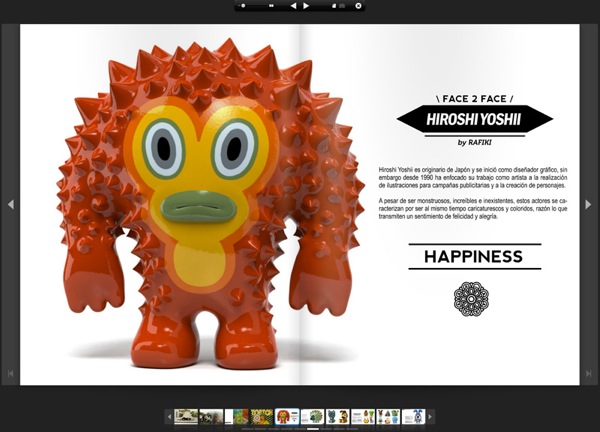Screen dimensions: 600x432
Task: Open the room interior photo thumbnail
Action: click(x=186, y=417)
